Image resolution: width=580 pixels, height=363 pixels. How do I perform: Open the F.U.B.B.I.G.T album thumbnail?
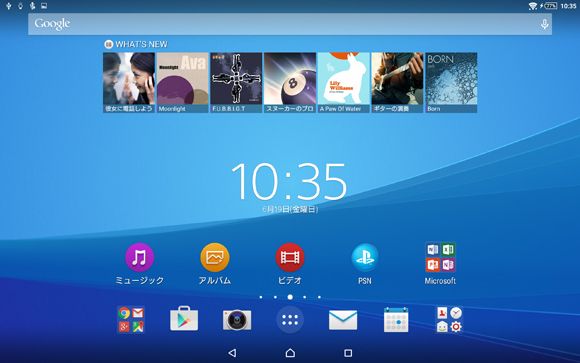point(236,83)
